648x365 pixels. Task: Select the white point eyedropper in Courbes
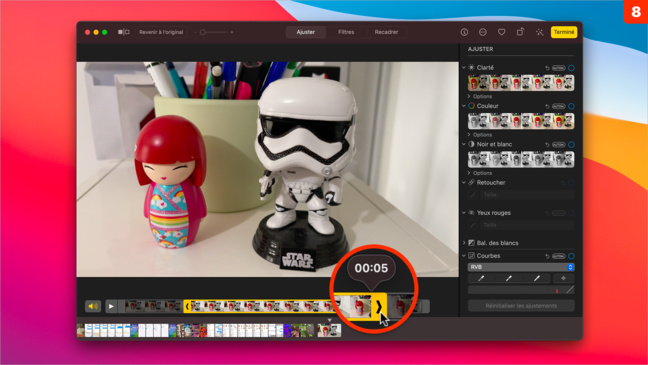(536, 279)
